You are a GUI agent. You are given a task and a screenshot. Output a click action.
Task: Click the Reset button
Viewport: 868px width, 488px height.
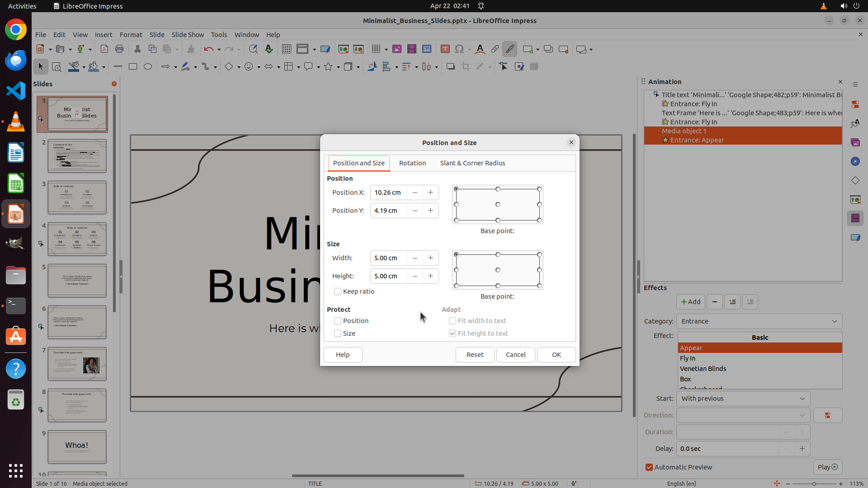pyautogui.click(x=475, y=355)
